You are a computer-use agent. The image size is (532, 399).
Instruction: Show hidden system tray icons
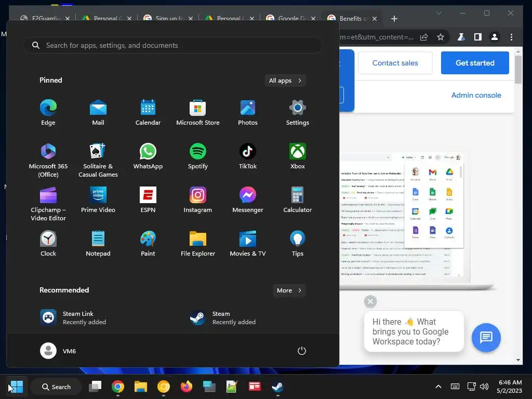pos(438,387)
